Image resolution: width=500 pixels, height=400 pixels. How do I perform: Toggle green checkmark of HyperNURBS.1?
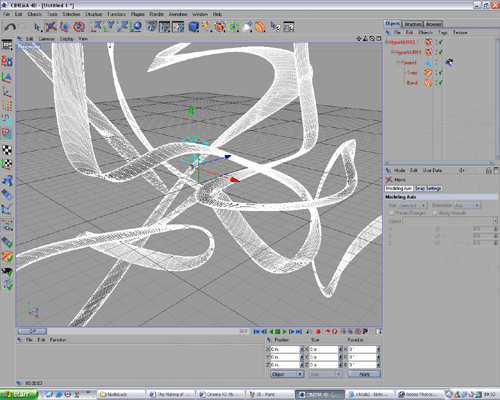tap(441, 42)
